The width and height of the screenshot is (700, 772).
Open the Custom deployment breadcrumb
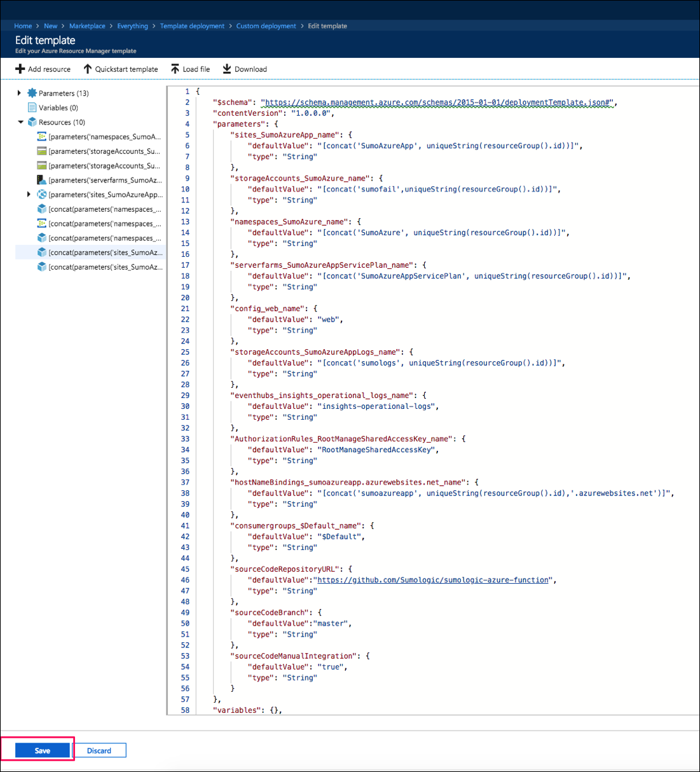click(x=266, y=26)
